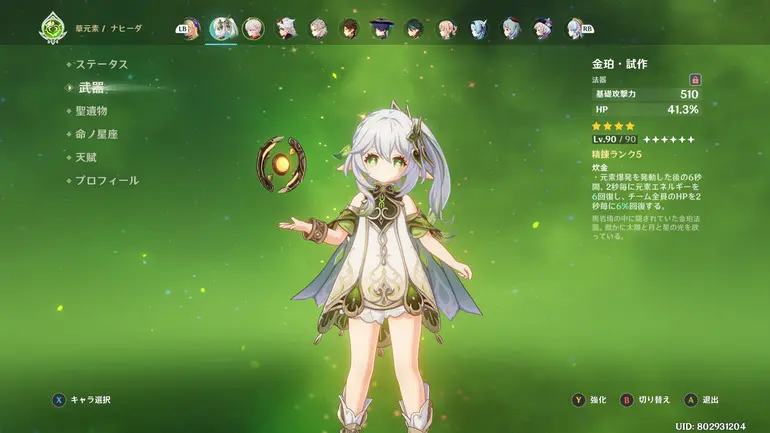This screenshot has height=433, width=770.
Task: Select the character portrait wearing a wide-brimmed hat
Action: tap(382, 28)
